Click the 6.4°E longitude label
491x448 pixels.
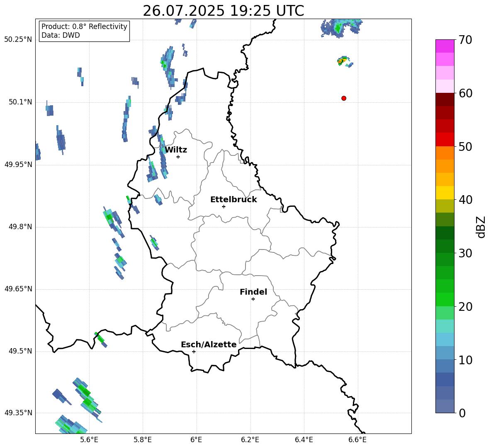[x=304, y=440]
